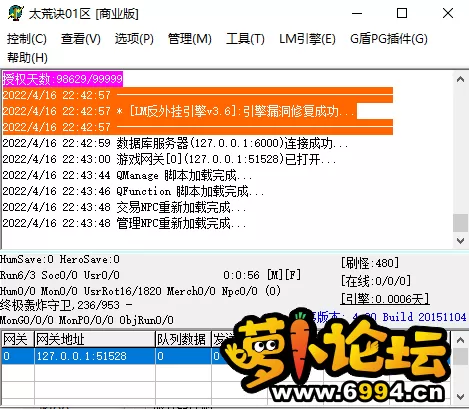This screenshot has height=409, width=469.
Task: Click the QFunction 脚本加载完成 log line
Action: coord(133,191)
